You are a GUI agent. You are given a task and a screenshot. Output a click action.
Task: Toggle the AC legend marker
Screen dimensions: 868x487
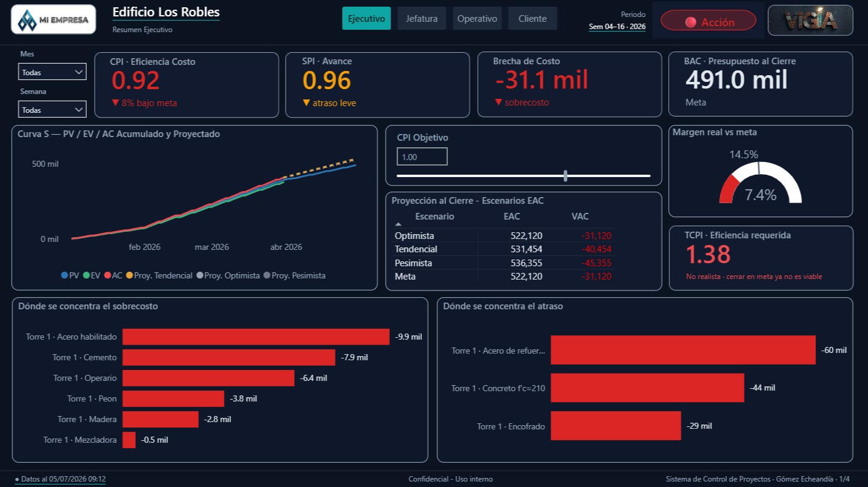(107, 275)
